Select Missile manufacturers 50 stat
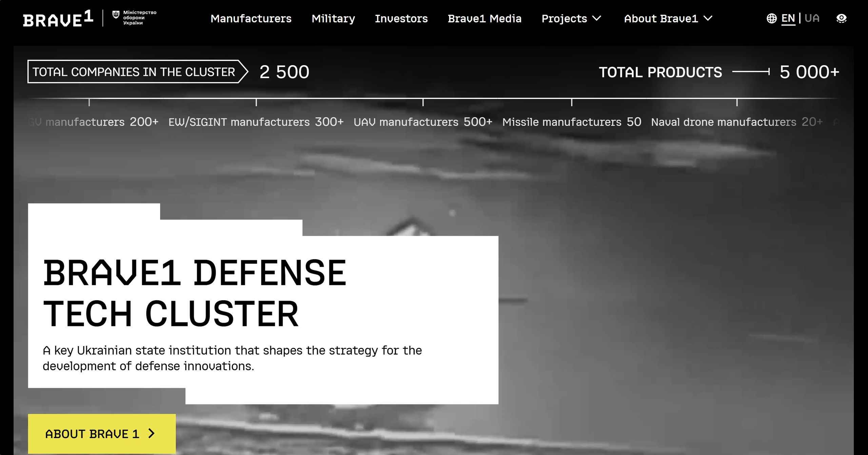Viewport: 868px width, 455px height. point(572,122)
